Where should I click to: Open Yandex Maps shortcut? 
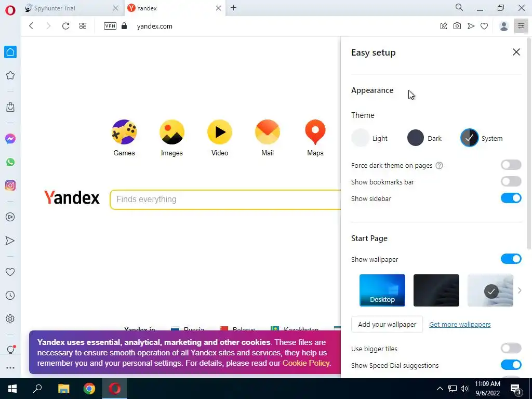tap(315, 138)
